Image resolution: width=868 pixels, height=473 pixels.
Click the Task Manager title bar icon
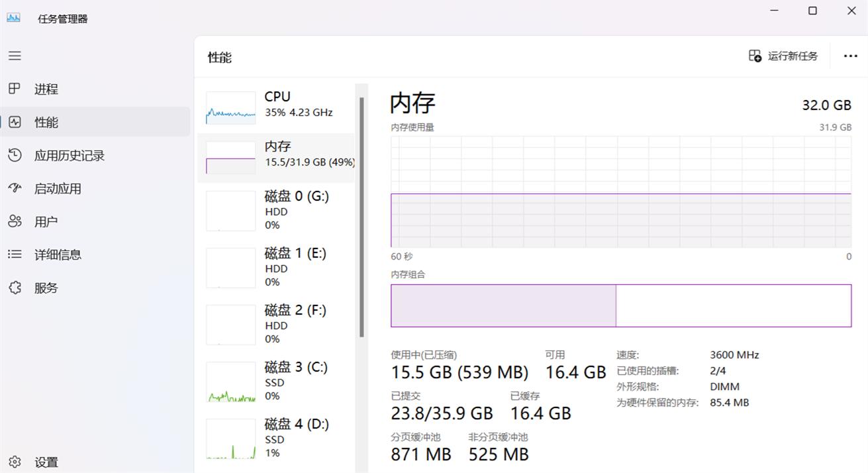click(13, 18)
